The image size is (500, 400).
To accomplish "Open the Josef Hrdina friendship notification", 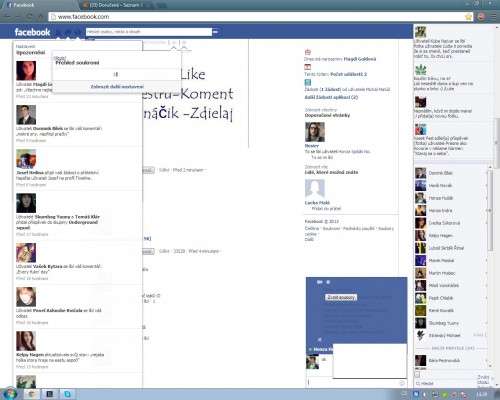I will pos(77,167).
